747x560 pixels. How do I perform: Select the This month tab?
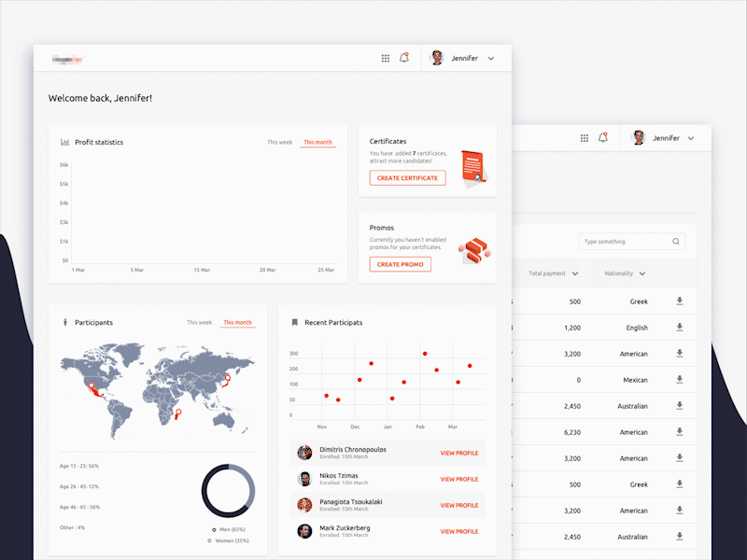[317, 141]
